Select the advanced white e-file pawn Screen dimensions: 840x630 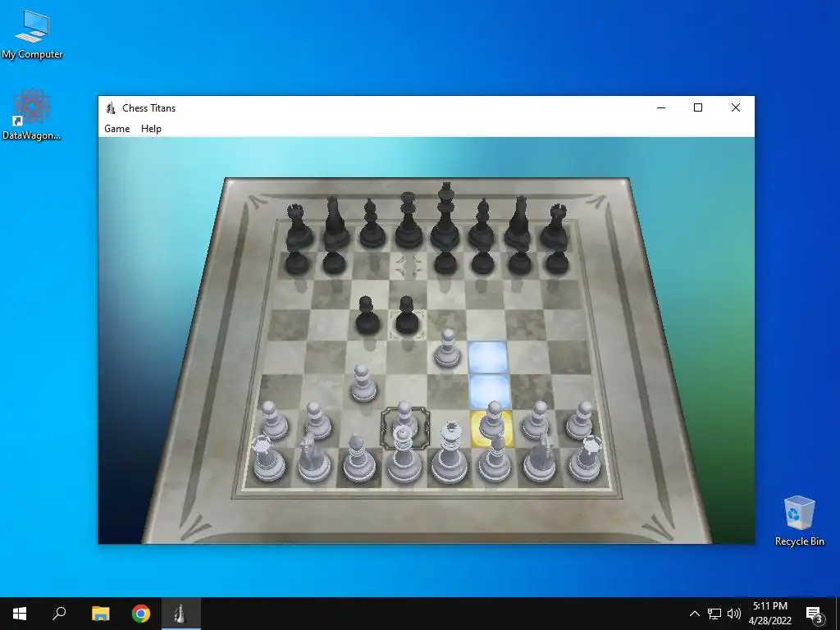pos(447,349)
